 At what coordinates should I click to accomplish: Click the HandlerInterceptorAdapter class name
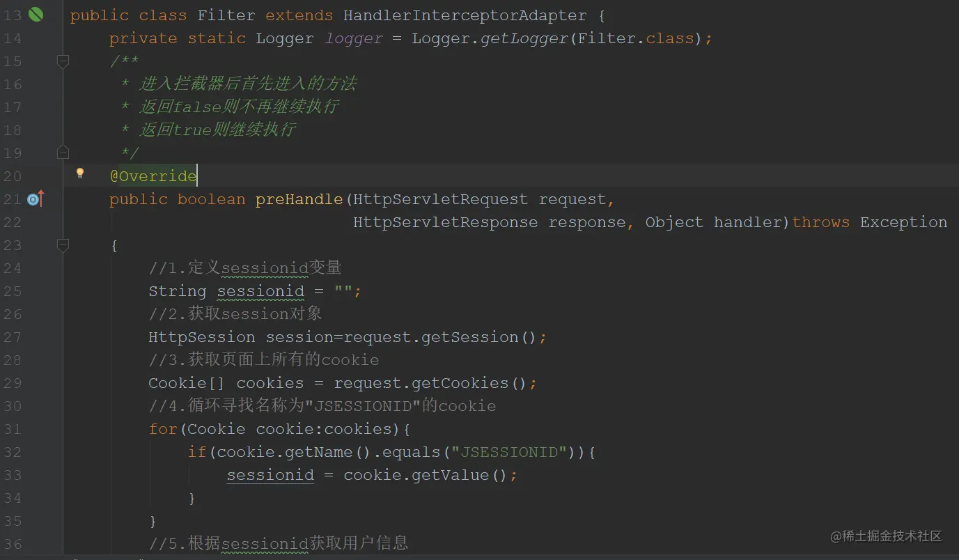tap(465, 15)
